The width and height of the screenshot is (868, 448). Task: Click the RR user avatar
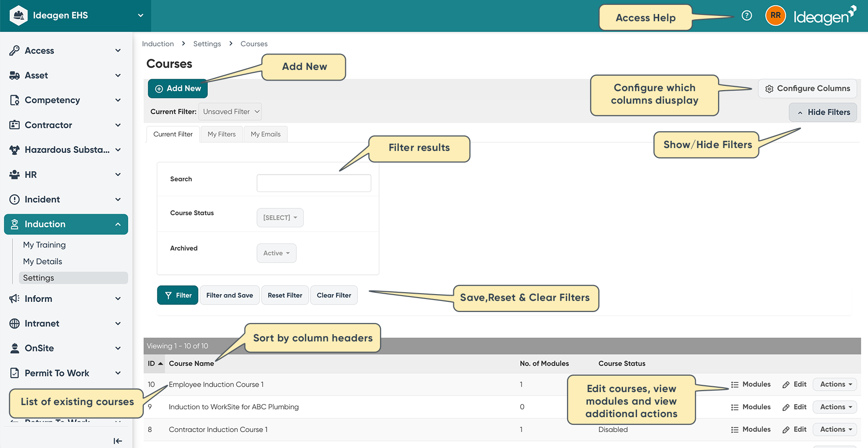[x=775, y=15]
